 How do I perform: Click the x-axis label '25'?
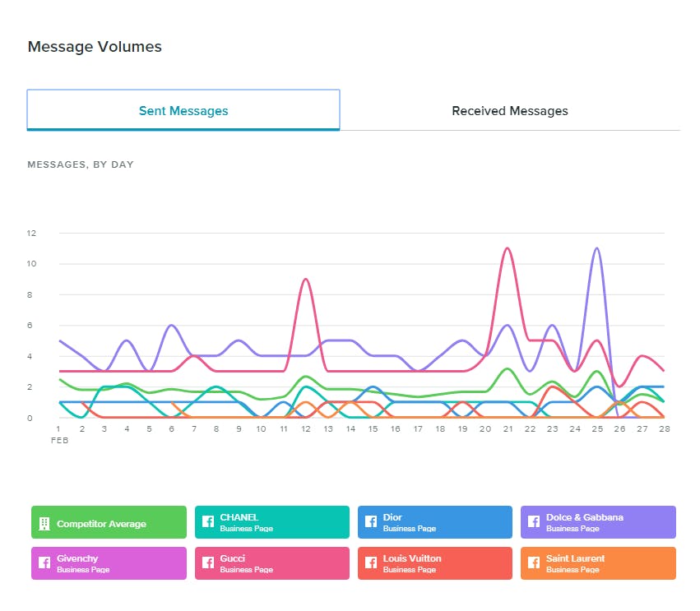tap(597, 429)
